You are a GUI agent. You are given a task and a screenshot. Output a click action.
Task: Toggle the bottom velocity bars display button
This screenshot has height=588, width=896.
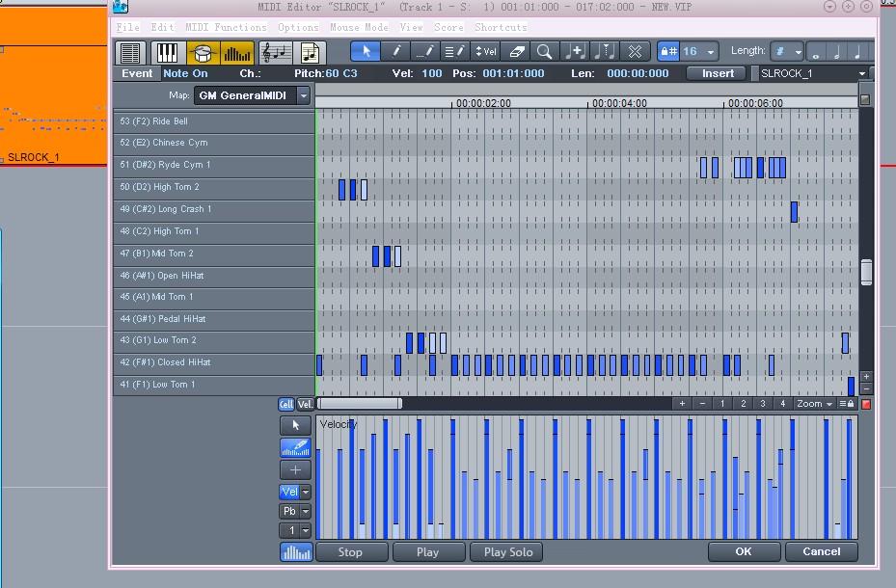(x=296, y=552)
